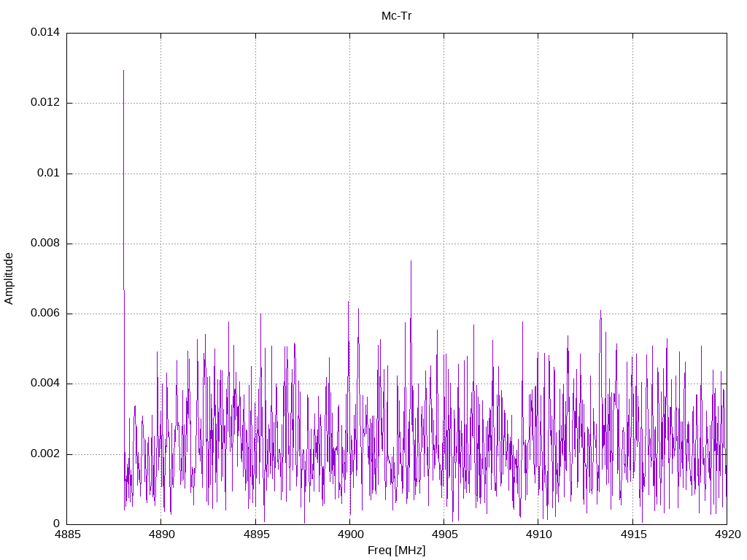This screenshot has height=560, width=747.
Task: Click the 4920 x-axis tick label
Action: tap(727, 534)
